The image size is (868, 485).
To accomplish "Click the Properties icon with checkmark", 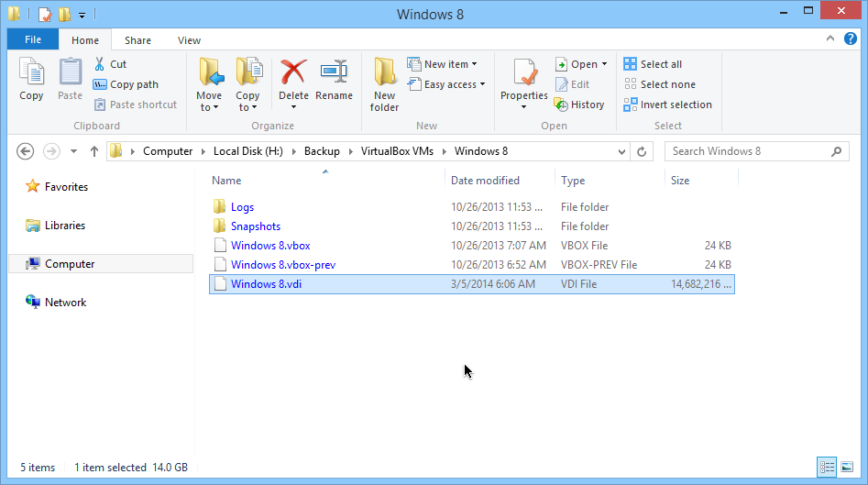I will [523, 72].
